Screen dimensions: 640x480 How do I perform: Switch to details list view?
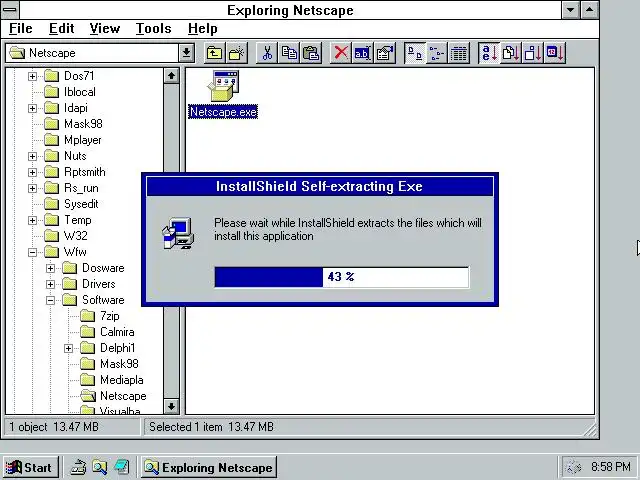(x=459, y=53)
